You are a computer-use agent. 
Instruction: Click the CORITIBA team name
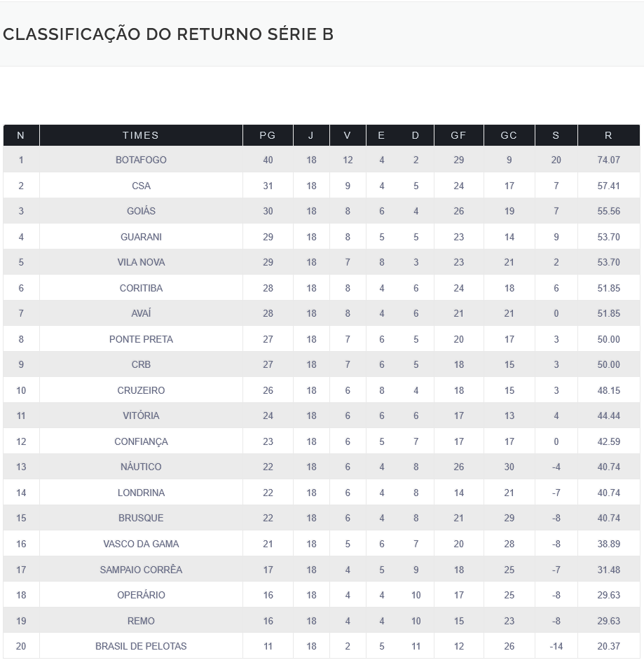[x=141, y=288]
